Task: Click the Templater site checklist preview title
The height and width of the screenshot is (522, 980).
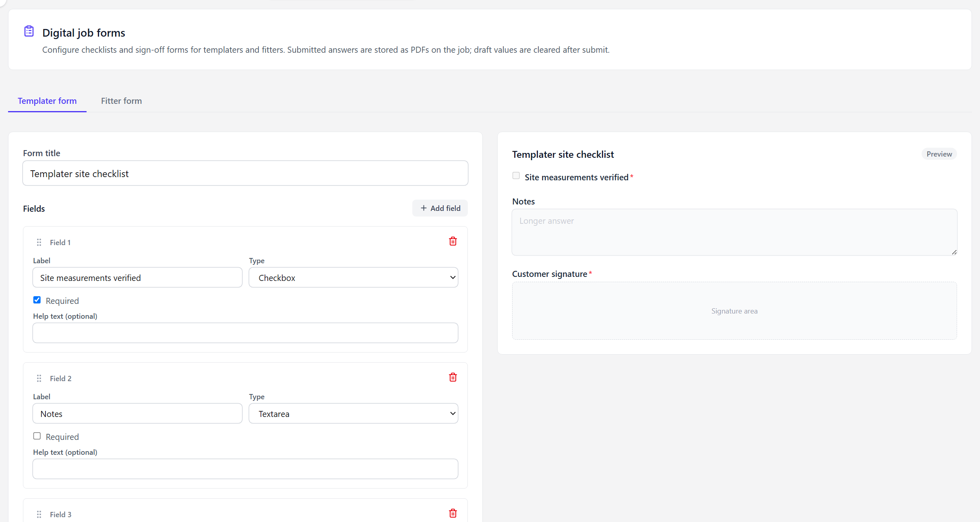Action: click(563, 155)
